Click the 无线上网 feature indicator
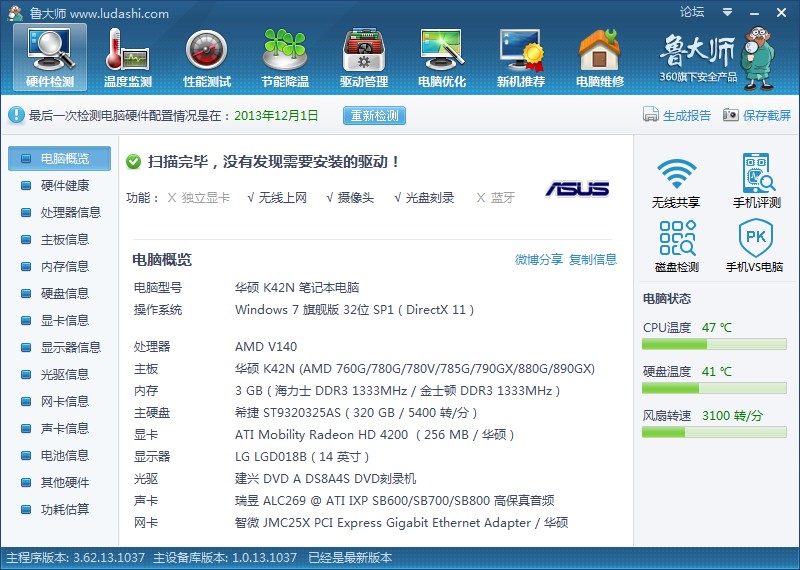Image resolution: width=800 pixels, height=570 pixels. click(x=277, y=197)
